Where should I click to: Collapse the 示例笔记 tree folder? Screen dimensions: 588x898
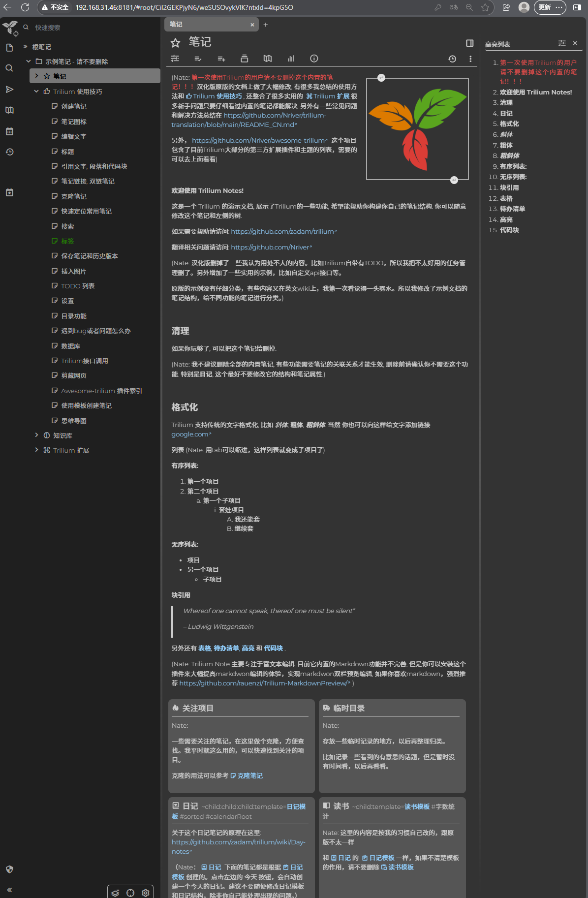click(x=29, y=62)
